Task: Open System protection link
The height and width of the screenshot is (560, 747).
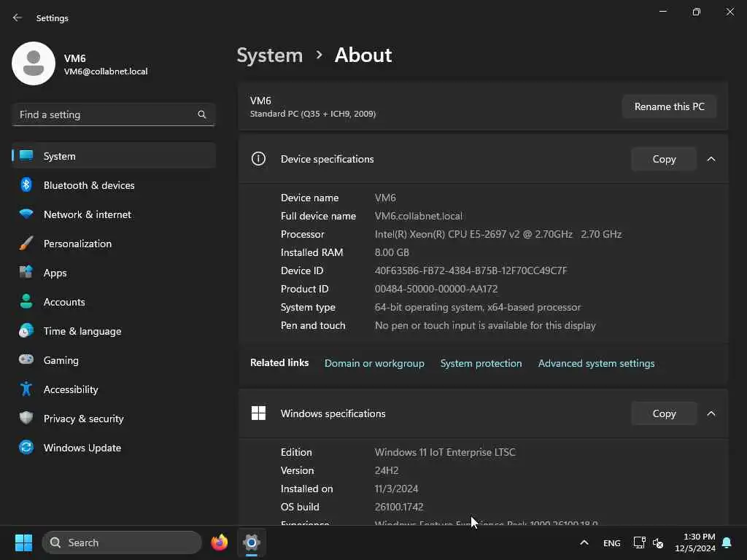Action: coord(481,363)
